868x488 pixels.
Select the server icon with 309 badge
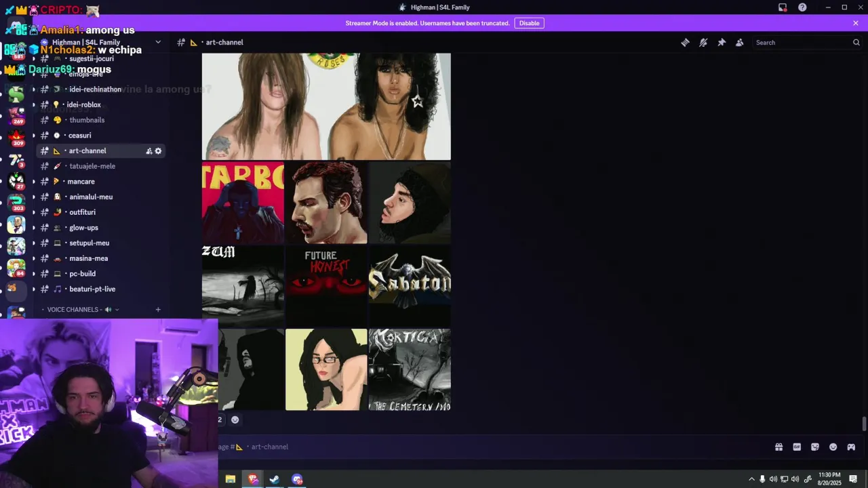coord(16,138)
